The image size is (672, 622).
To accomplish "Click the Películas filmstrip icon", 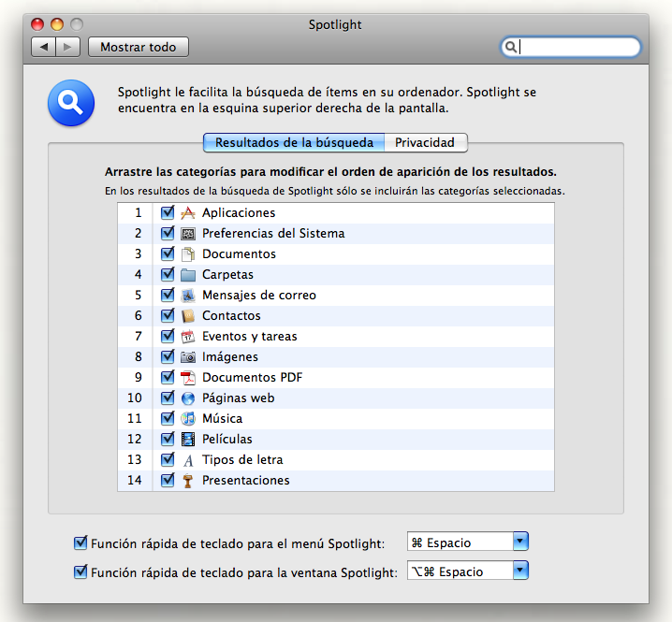I will coord(188,439).
